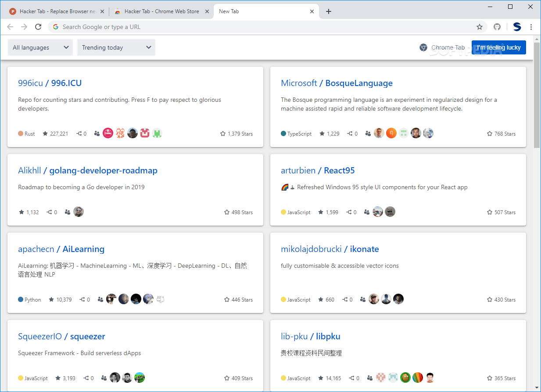Open the Microsoft / BosqueLanguage repository link

(x=337, y=83)
